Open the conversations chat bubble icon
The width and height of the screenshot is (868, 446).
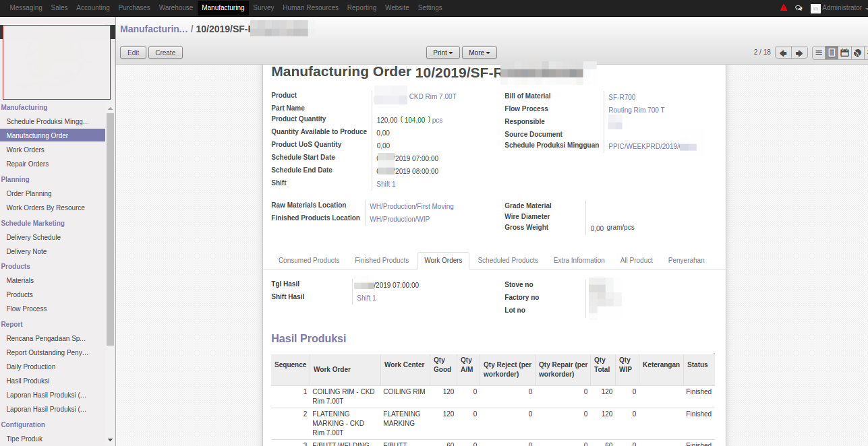pyautogui.click(x=799, y=8)
